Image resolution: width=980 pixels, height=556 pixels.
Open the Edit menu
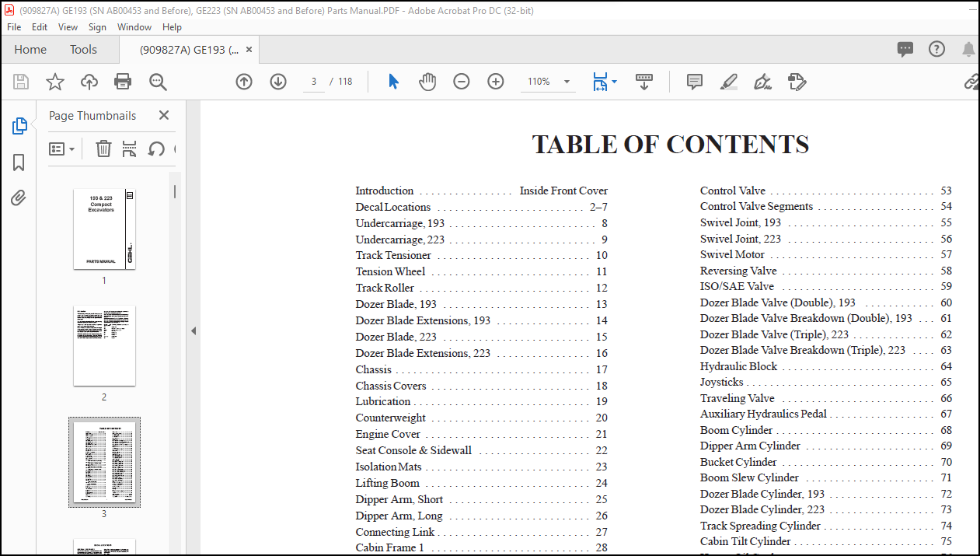pyautogui.click(x=40, y=26)
